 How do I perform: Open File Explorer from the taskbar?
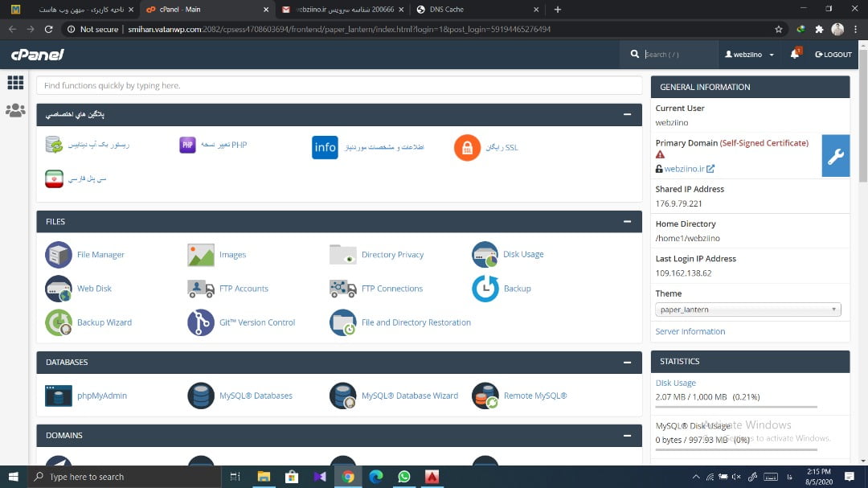click(264, 477)
